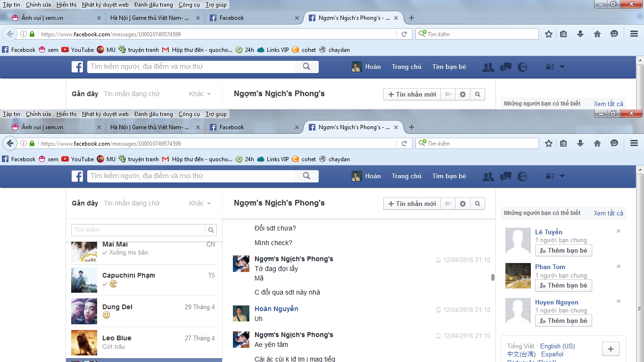Click the Home icon in the lower window toolbar

point(597,143)
